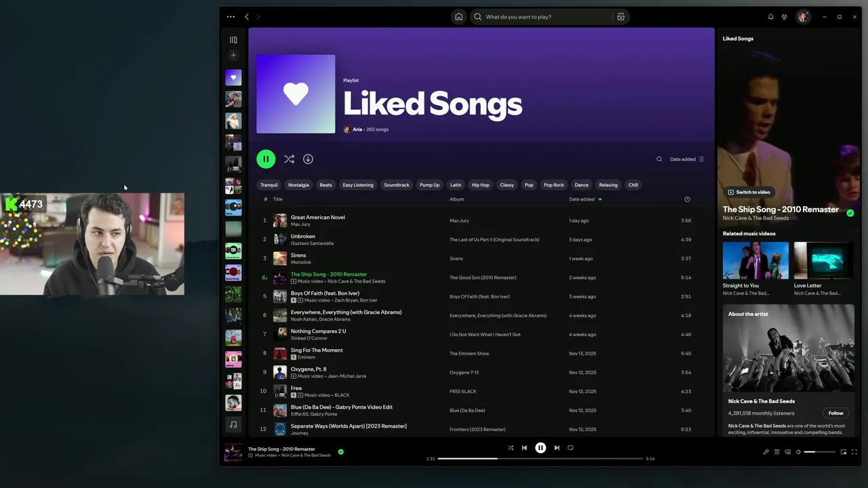
Task: Toggle the green liked checkmark in right panel
Action: [x=850, y=213]
